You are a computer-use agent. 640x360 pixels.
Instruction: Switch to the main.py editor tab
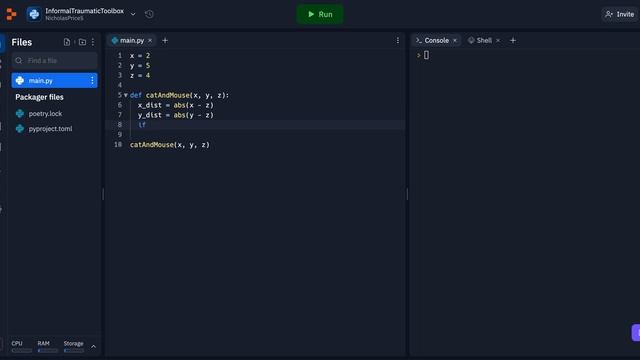point(131,40)
